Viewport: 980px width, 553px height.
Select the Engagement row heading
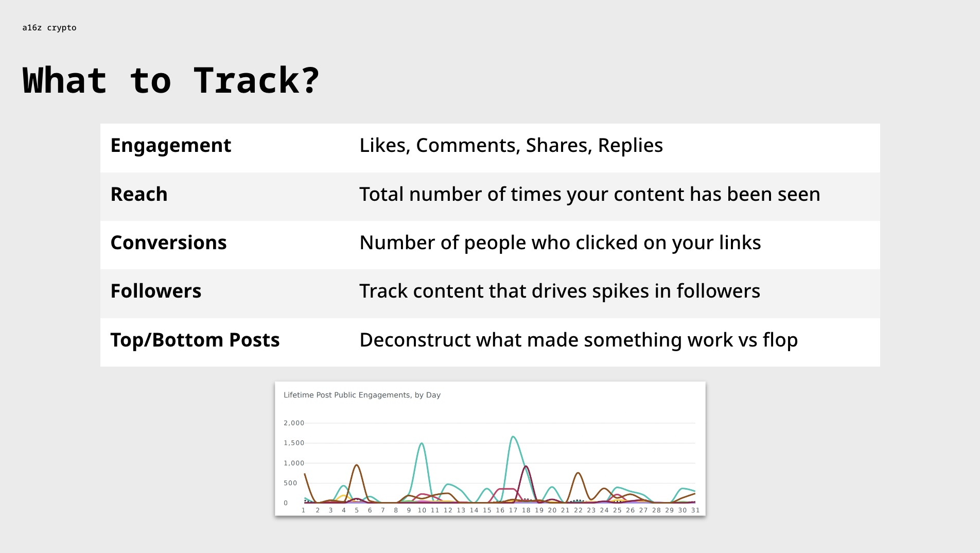pyautogui.click(x=171, y=146)
